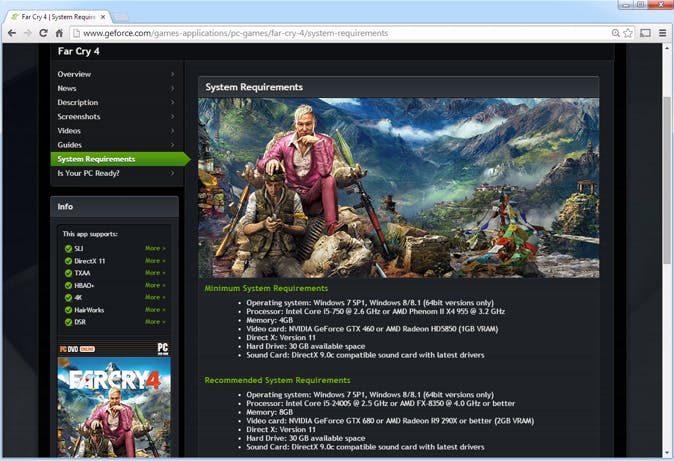The width and height of the screenshot is (674, 461).
Task: Click the chevron next to Guides
Action: click(x=172, y=145)
